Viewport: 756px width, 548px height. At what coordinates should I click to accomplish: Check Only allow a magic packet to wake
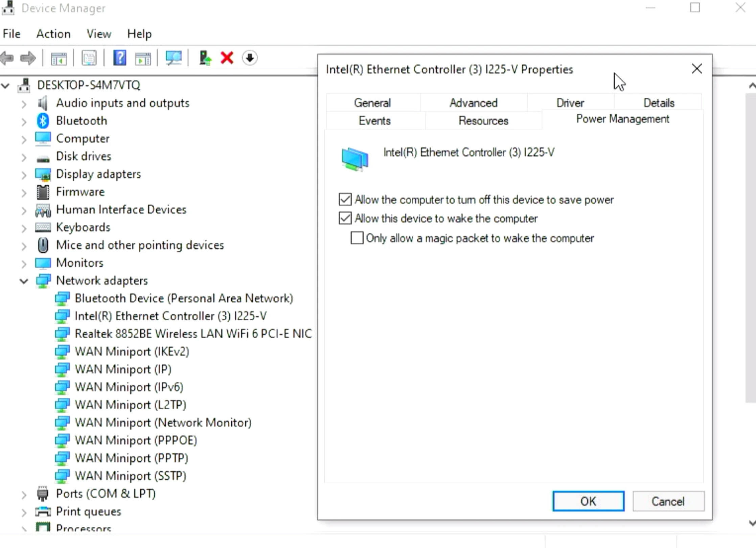pos(357,238)
